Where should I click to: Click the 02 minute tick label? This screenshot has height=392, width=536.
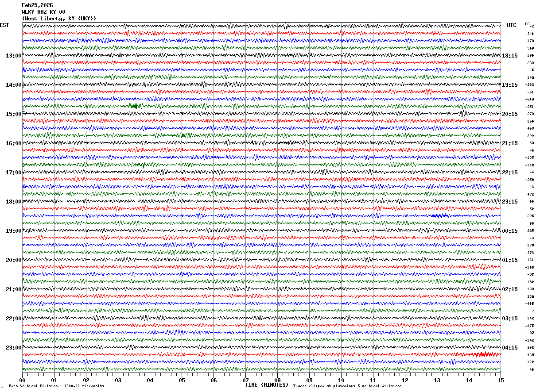click(x=86, y=380)
